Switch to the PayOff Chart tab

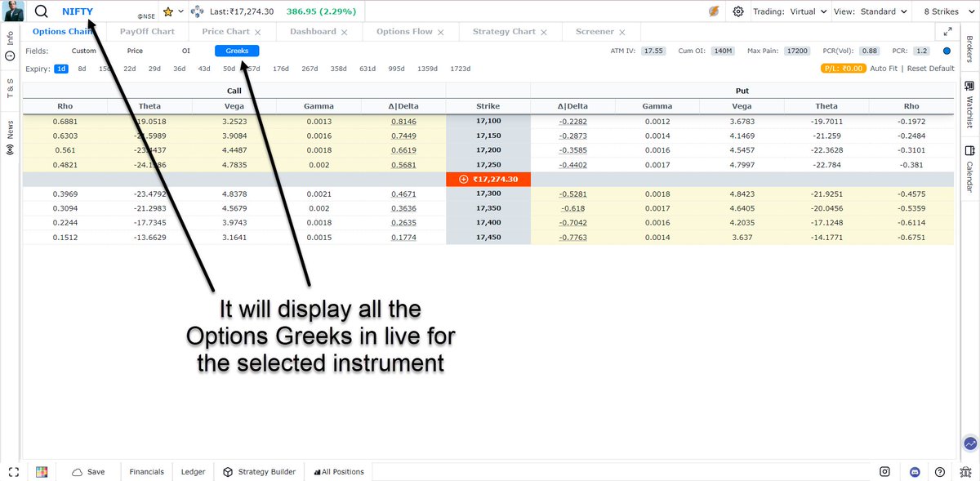click(x=147, y=32)
